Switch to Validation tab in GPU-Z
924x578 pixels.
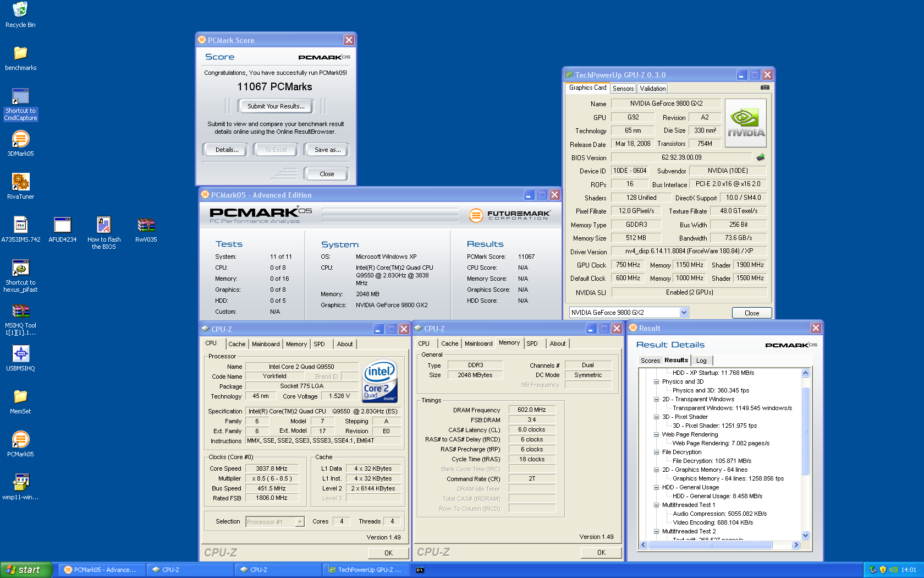[x=653, y=89]
